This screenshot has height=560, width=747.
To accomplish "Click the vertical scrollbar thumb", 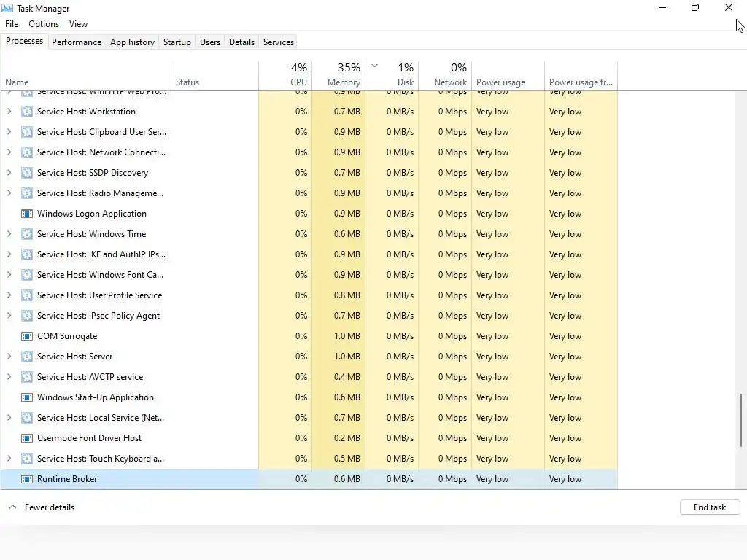I will (x=741, y=421).
